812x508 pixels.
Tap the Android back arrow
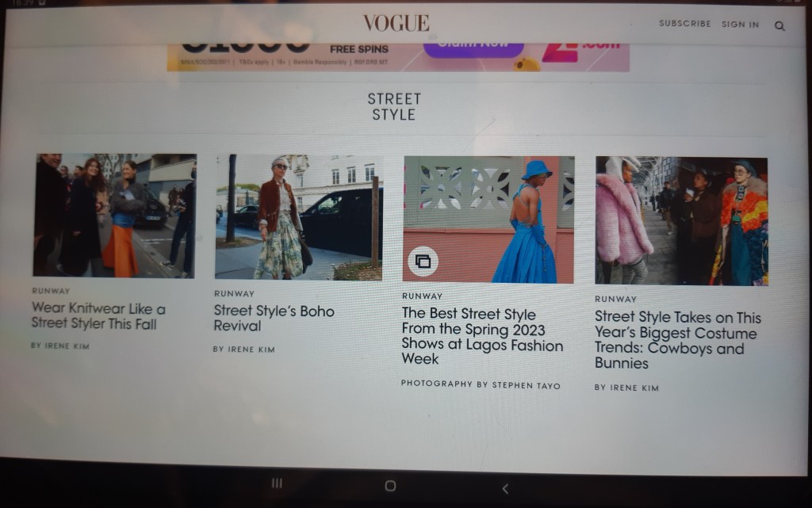coord(505,488)
